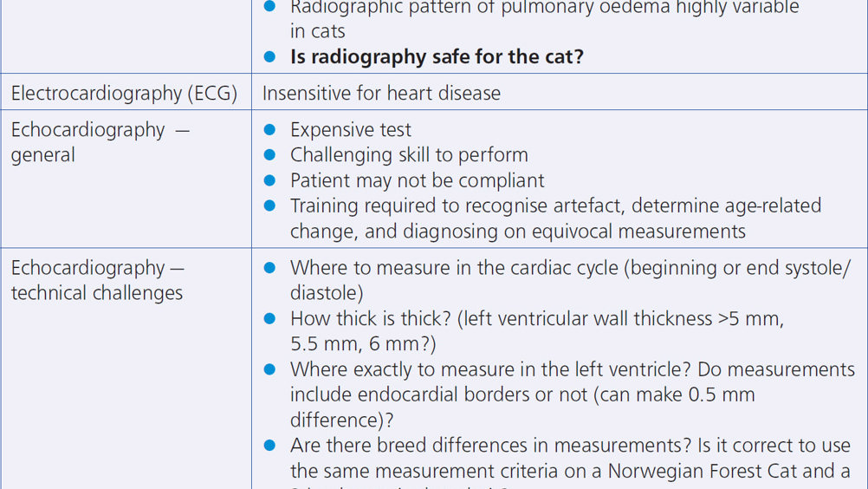The image size is (868, 489).
Task: Click the bullet beside 'Where exactly to measure'
Action: [x=269, y=369]
